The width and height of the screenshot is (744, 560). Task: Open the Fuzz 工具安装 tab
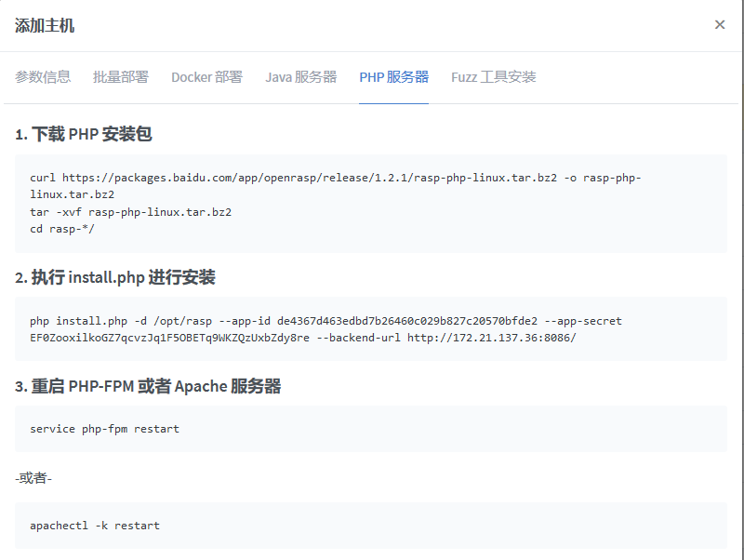tap(495, 77)
